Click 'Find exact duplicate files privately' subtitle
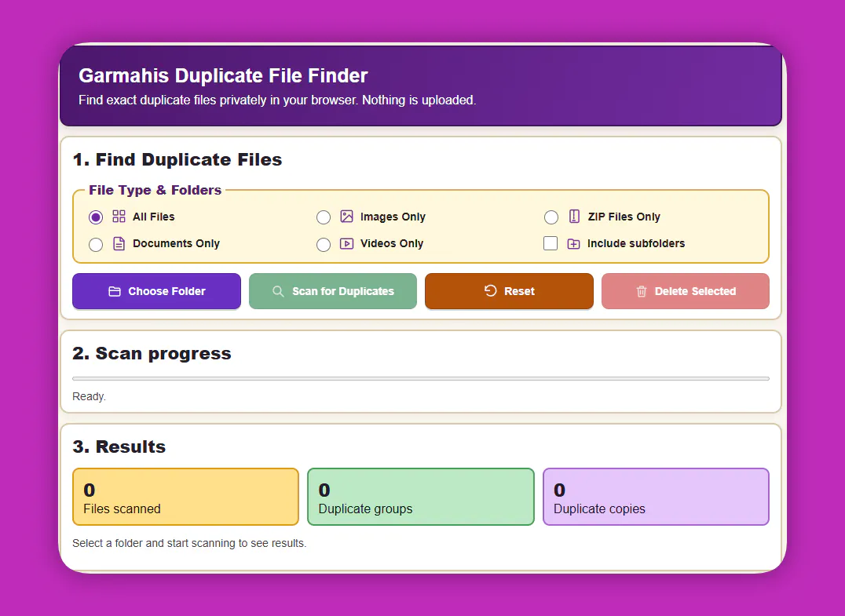Viewport: 845px width, 616px height. pyautogui.click(x=277, y=100)
